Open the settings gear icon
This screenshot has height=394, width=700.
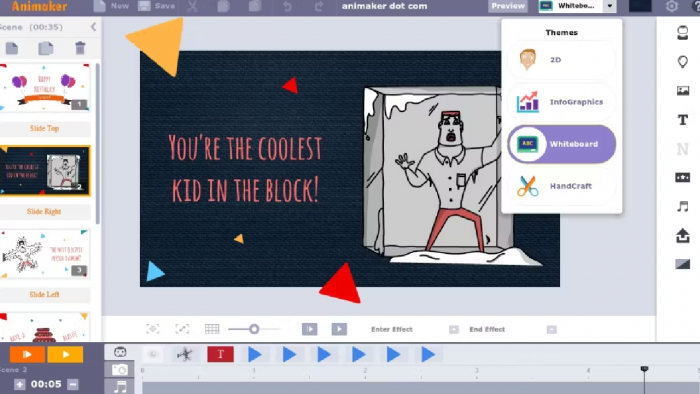point(671,6)
